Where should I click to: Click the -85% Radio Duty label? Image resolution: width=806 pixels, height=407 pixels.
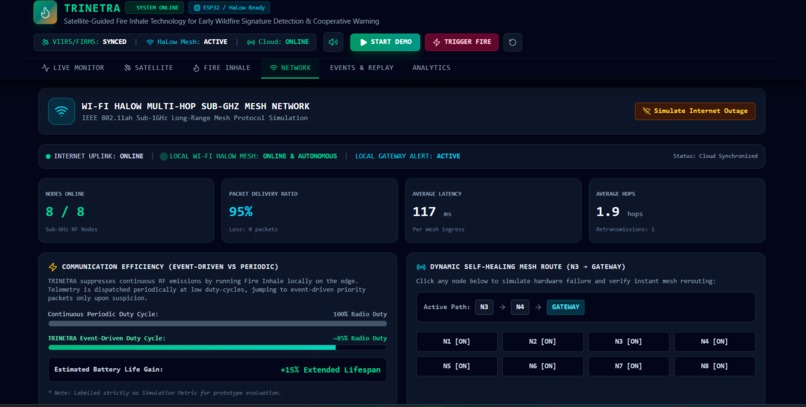tap(360, 338)
